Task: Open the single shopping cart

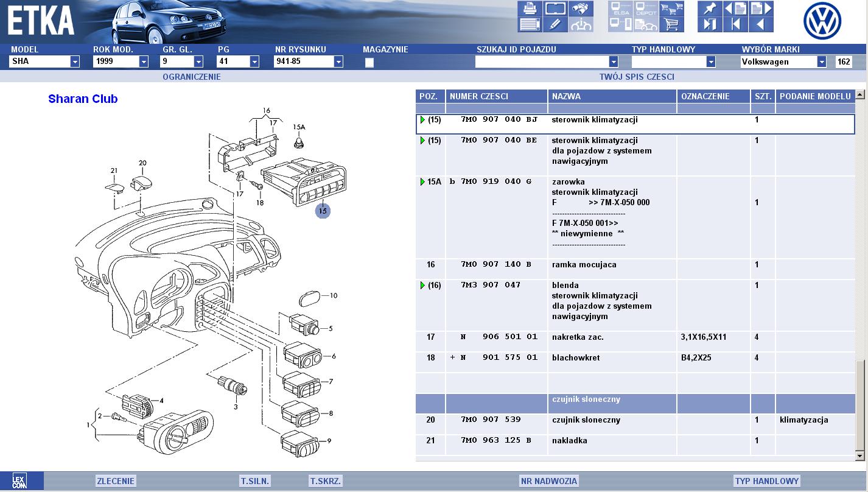Action: click(672, 24)
